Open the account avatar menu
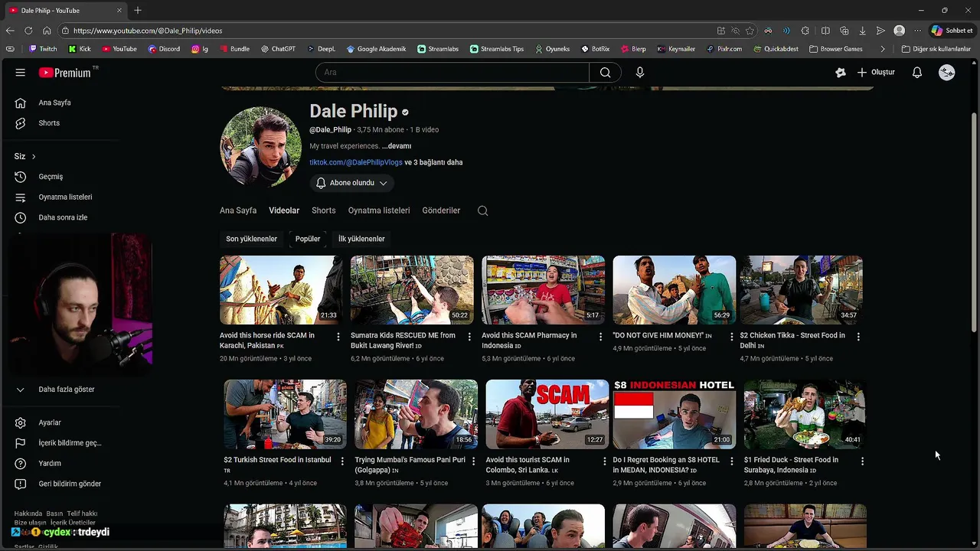 tap(947, 73)
